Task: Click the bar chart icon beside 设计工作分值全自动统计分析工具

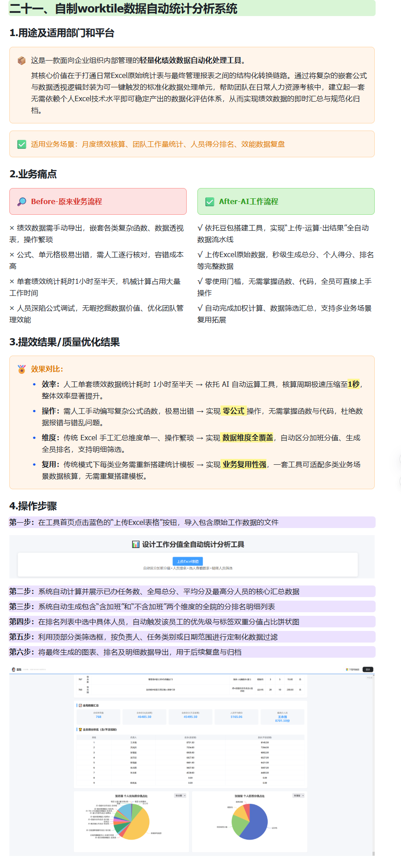Action: [x=136, y=545]
